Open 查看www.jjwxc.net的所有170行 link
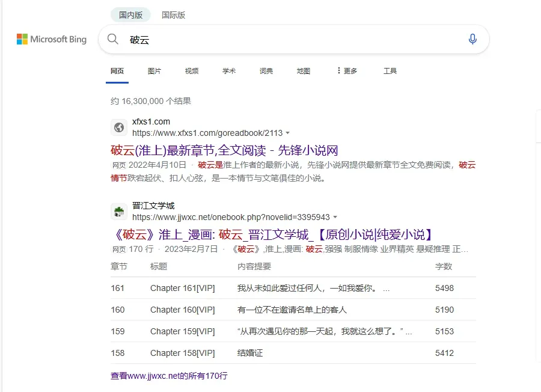This screenshot has width=541, height=392. coord(169,376)
